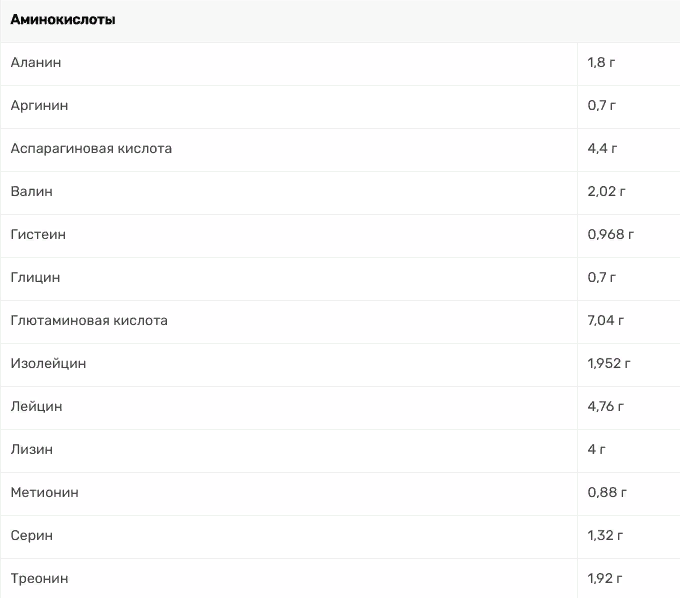The image size is (680, 598).
Task: Click the Аминокислоты table header
Action: click(63, 20)
